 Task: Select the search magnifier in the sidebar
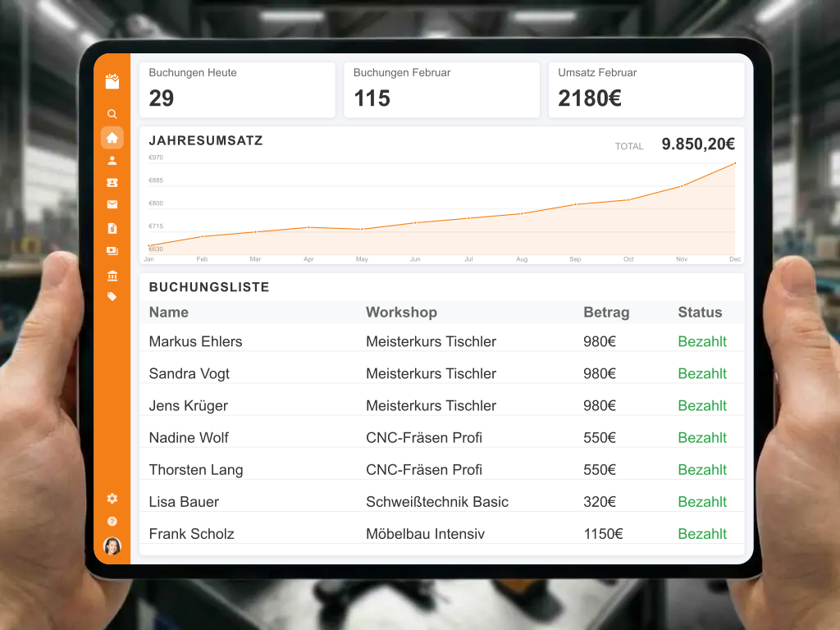[112, 114]
